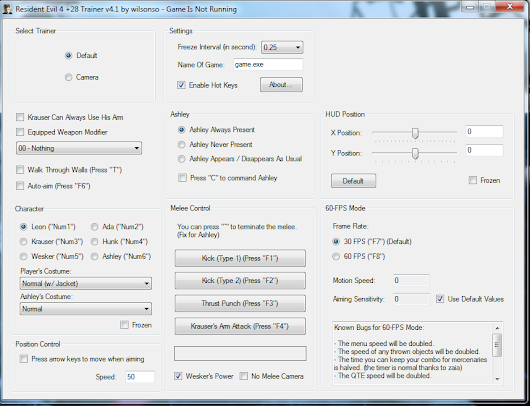530x406 pixels.
Task: Click the Y Position value field
Action: coord(484,150)
